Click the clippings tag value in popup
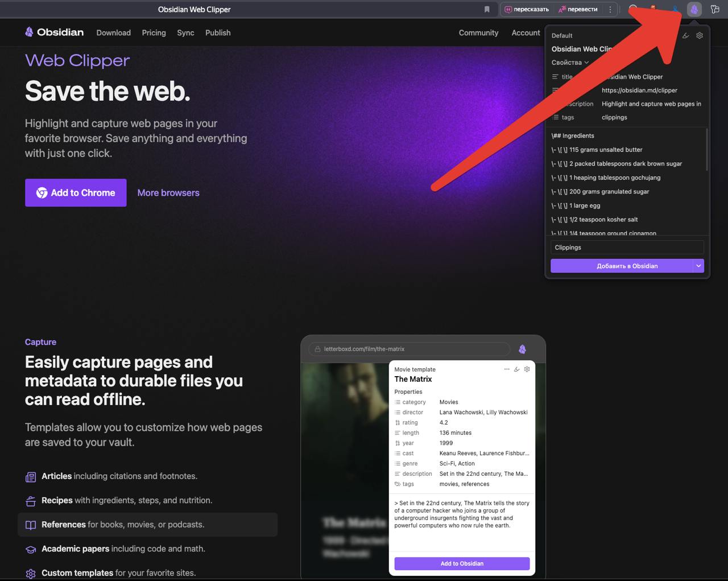The width and height of the screenshot is (728, 581). tap(614, 117)
